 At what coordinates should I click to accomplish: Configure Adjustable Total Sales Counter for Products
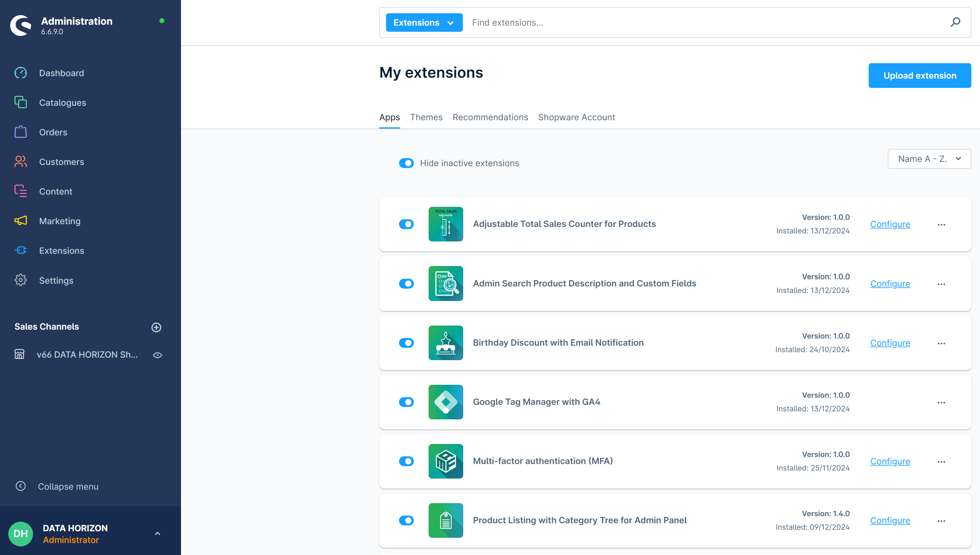(890, 224)
